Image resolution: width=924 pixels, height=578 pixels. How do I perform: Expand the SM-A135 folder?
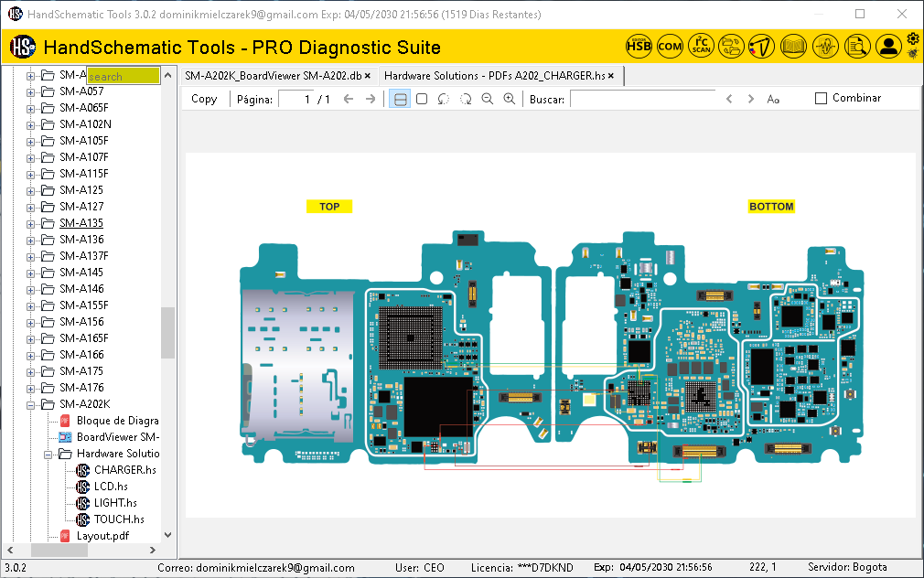(30, 224)
